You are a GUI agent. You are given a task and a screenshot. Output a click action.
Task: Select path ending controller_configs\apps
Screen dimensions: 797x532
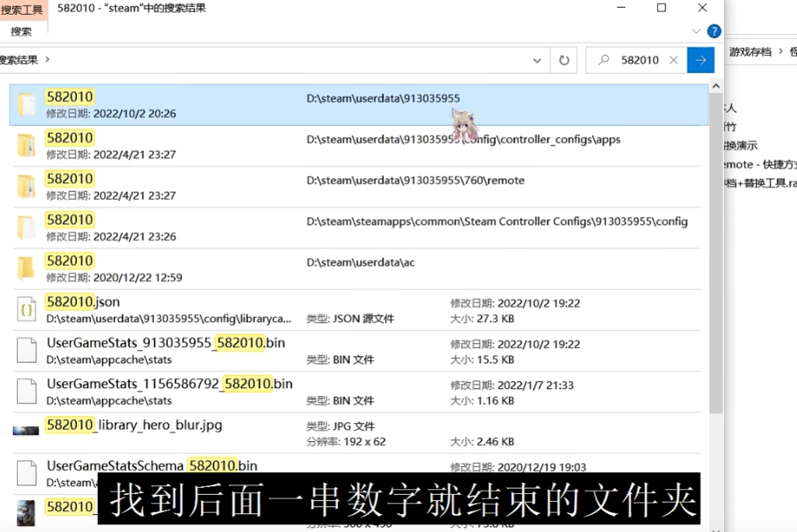463,139
